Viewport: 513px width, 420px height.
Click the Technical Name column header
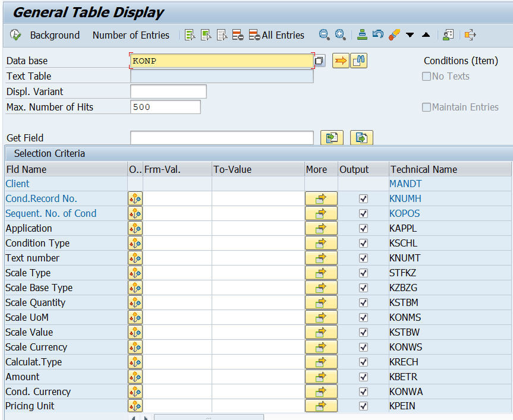coord(450,169)
